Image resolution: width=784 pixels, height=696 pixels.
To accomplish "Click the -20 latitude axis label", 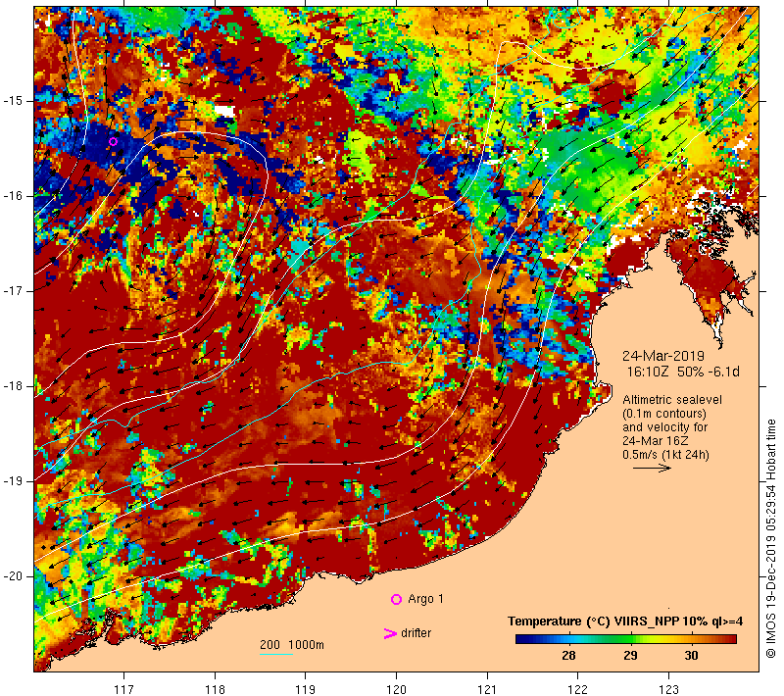I will pyautogui.click(x=14, y=576).
